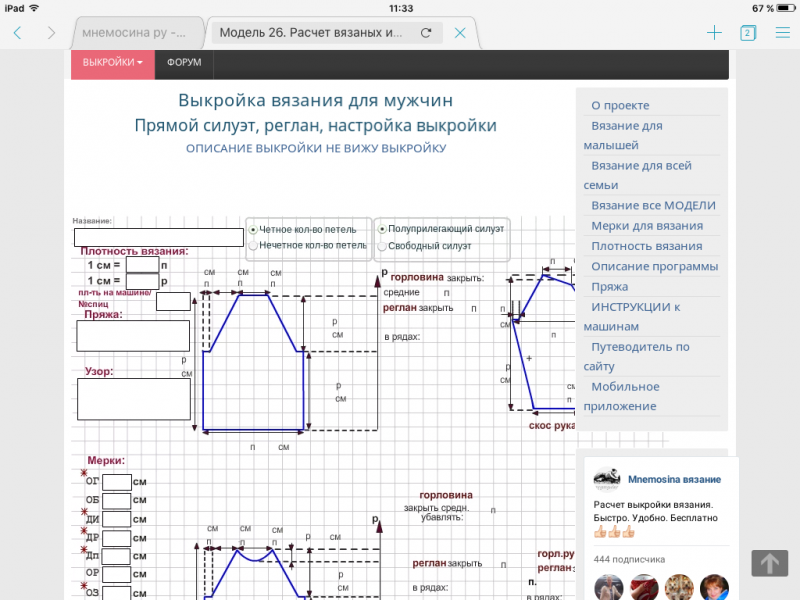The width and height of the screenshot is (800, 600).
Task: Choose Свободный силуэт radio option
Action: [382, 245]
